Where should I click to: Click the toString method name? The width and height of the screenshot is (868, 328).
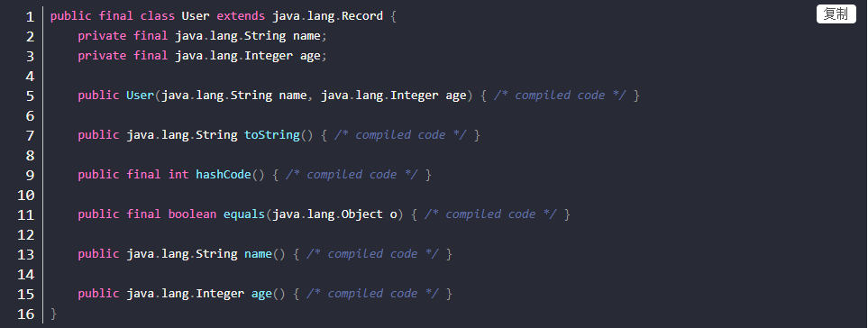pos(272,135)
